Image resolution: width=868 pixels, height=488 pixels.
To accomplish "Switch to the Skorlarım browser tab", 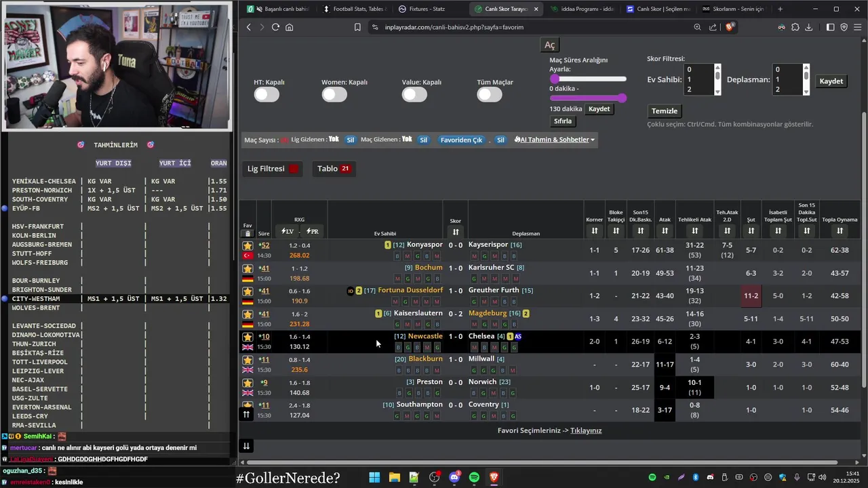I will [733, 9].
